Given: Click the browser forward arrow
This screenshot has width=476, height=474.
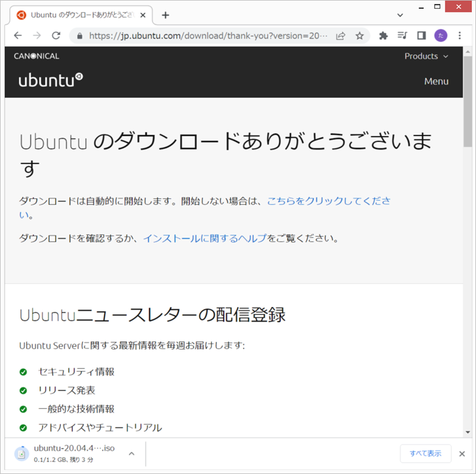Looking at the screenshot, I should coord(37,36).
